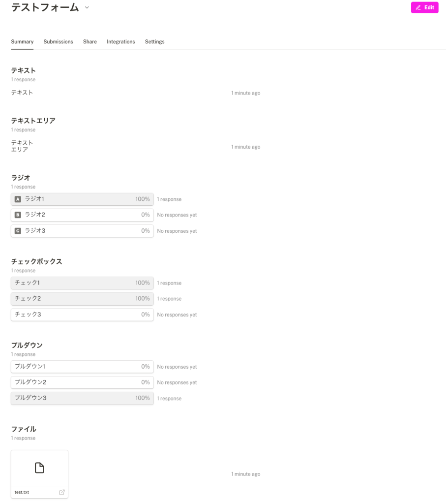Viewport: 446px width, 504px height.
Task: Click the external link icon beside test.txt
Action: coord(62,492)
